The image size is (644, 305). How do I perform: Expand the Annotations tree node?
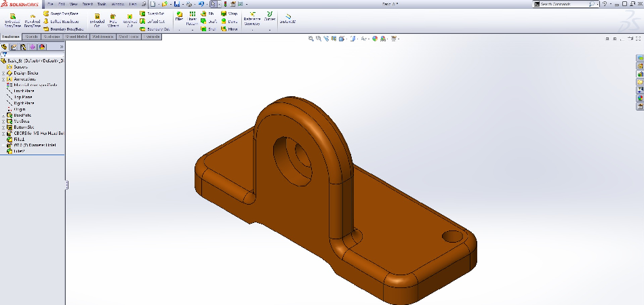[x=3, y=79]
